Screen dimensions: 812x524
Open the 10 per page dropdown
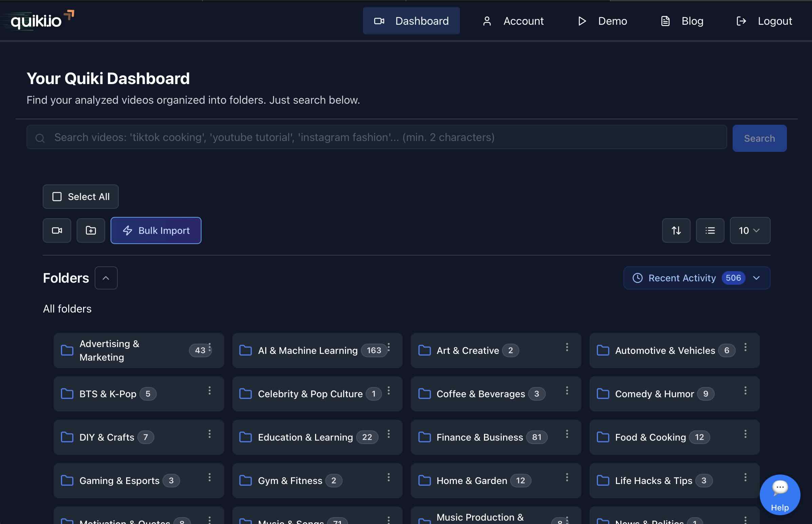tap(750, 230)
